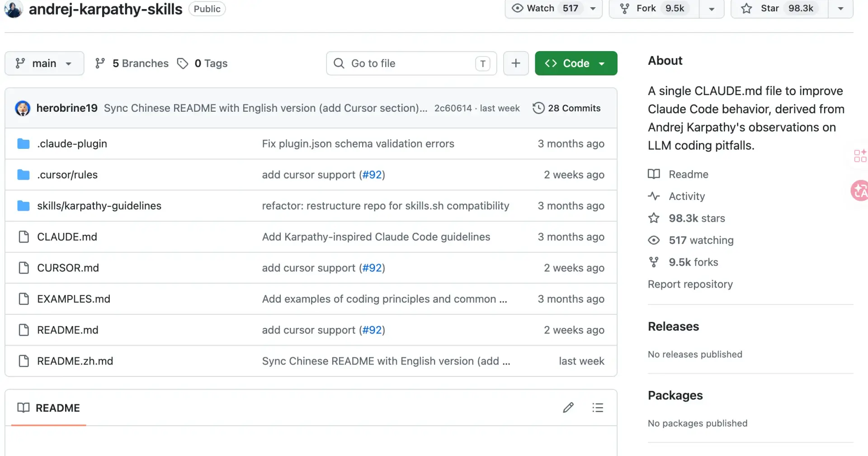The height and width of the screenshot is (456, 868).
Task: Open the add file plus button
Action: coord(516,63)
